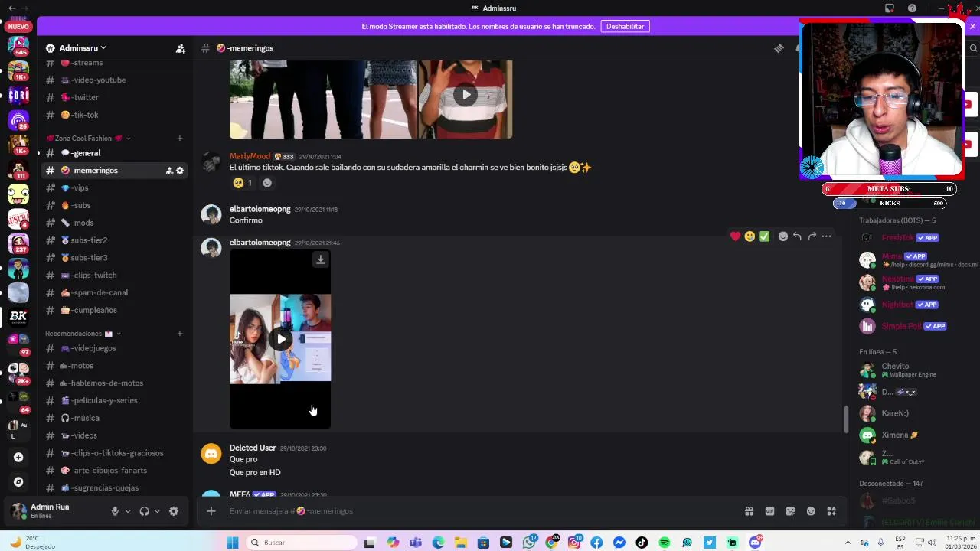
Task: Click the Deshabilitar streamer mode button
Action: 625,26
